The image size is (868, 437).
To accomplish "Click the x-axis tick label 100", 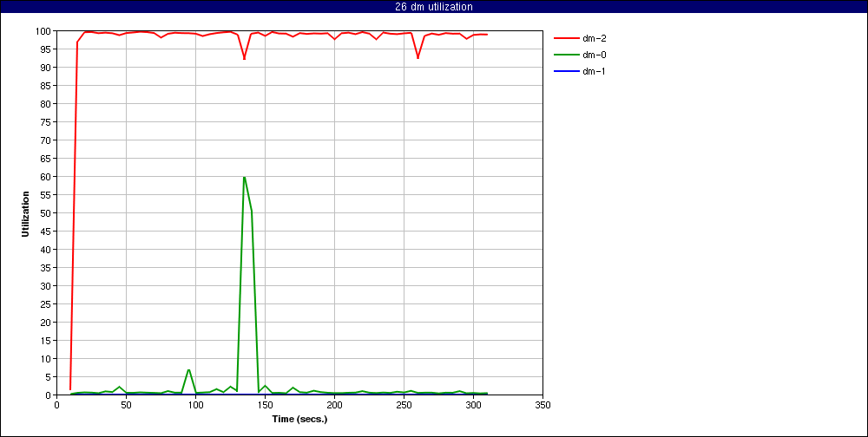I will pos(195,405).
